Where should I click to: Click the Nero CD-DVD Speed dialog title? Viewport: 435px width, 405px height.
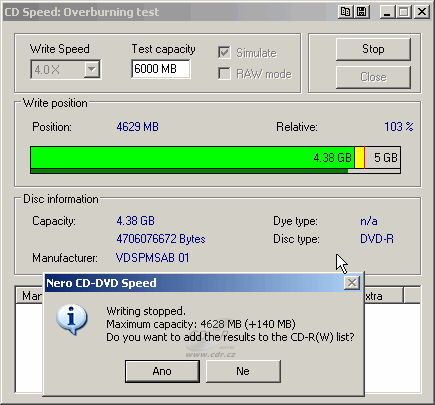click(x=101, y=283)
